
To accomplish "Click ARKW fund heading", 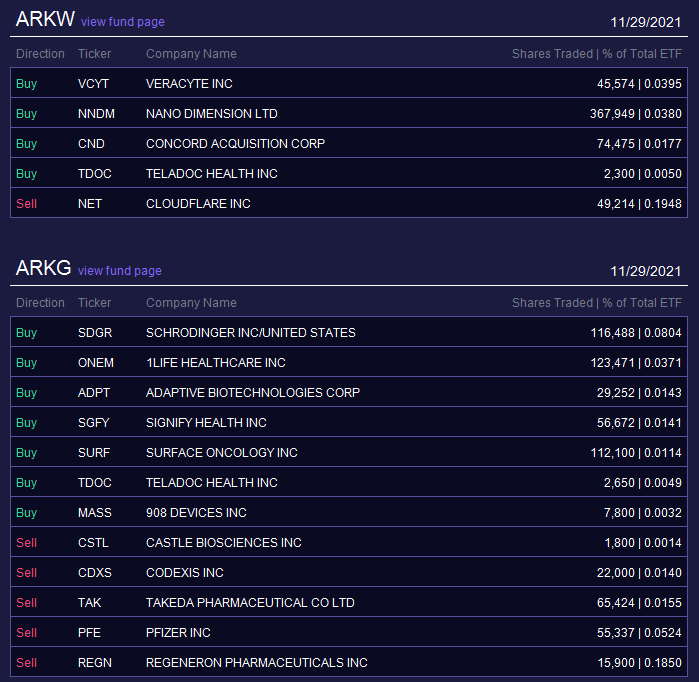I will coord(45,19).
